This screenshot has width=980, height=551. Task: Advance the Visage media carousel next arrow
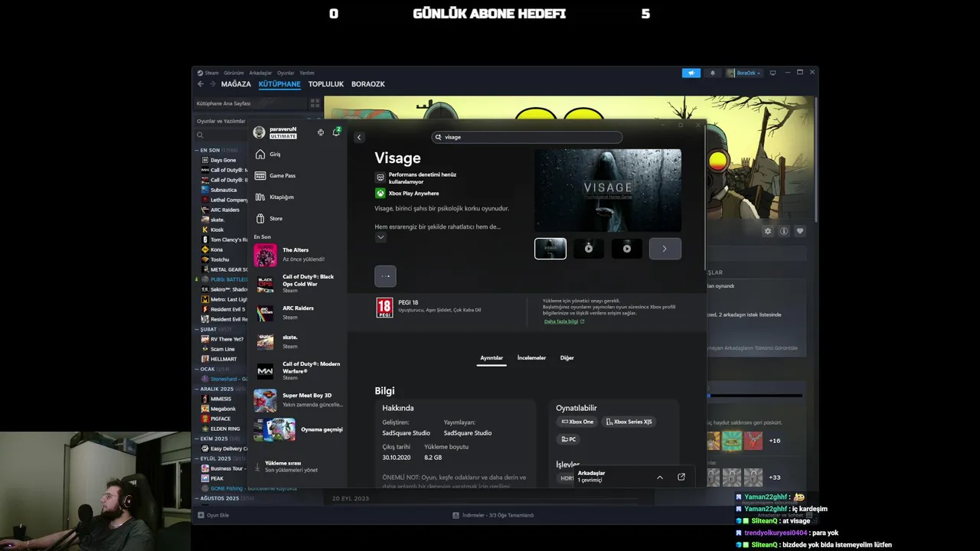click(665, 249)
